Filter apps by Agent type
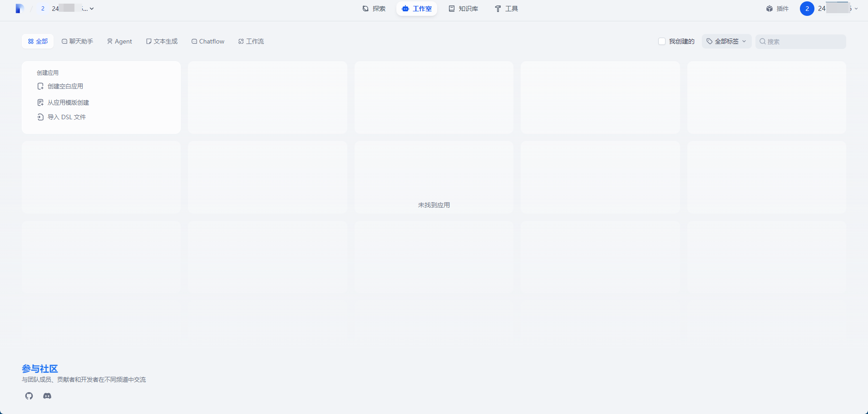 click(119, 41)
